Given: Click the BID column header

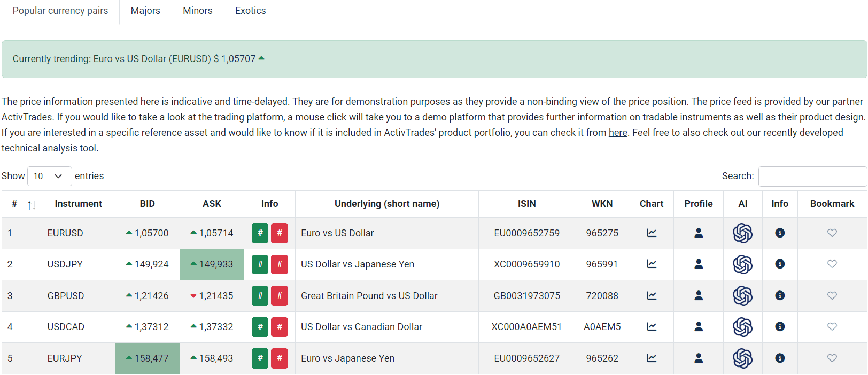Looking at the screenshot, I should tap(147, 204).
